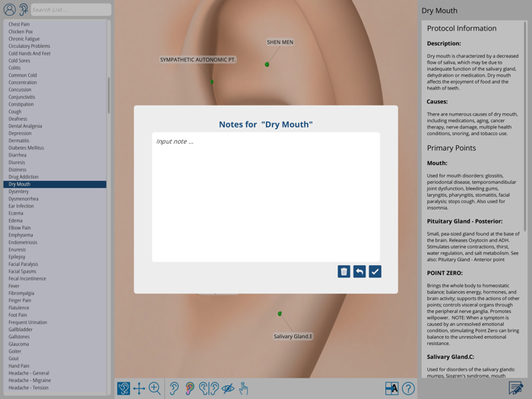Viewport: 532px width, 399px height.
Task: Open the user profile icon
Action: [9, 10]
